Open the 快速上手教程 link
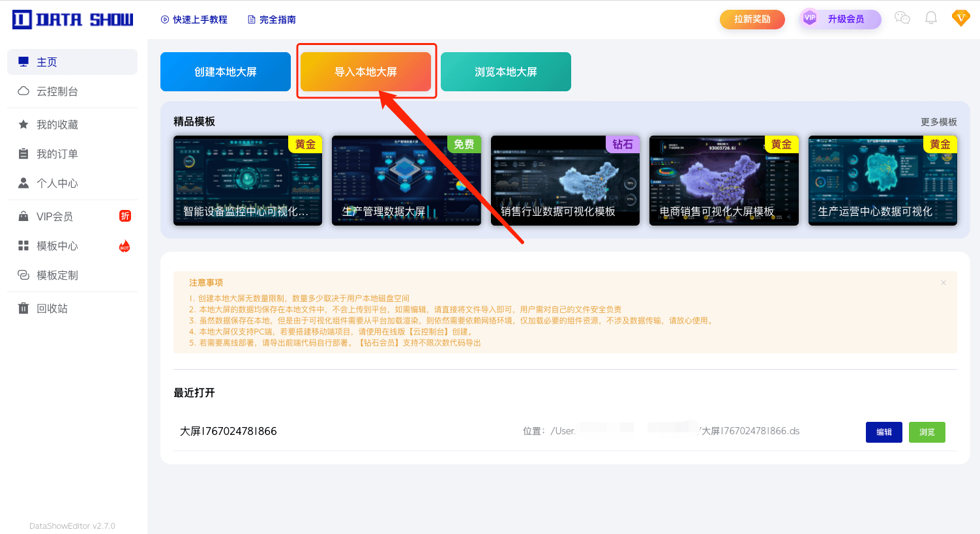980x534 pixels. click(x=194, y=20)
